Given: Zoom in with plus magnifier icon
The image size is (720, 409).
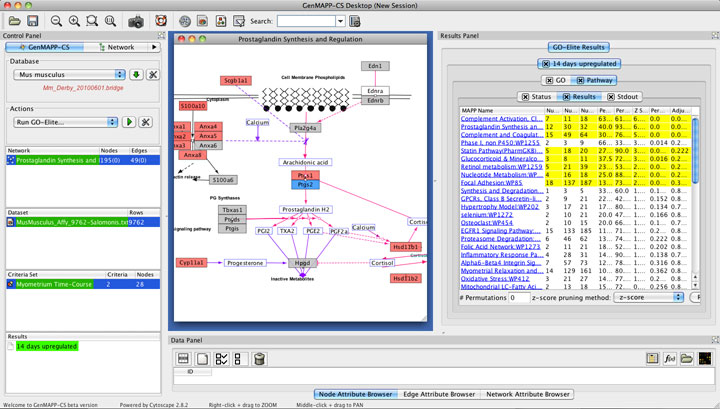Looking at the screenshot, I should pyautogui.click(x=74, y=21).
